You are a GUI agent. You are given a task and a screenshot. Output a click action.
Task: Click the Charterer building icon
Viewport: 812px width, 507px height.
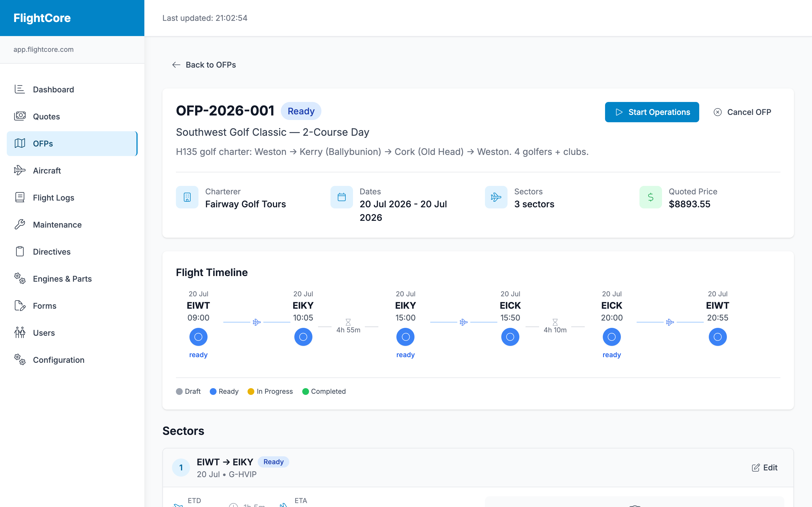click(187, 197)
